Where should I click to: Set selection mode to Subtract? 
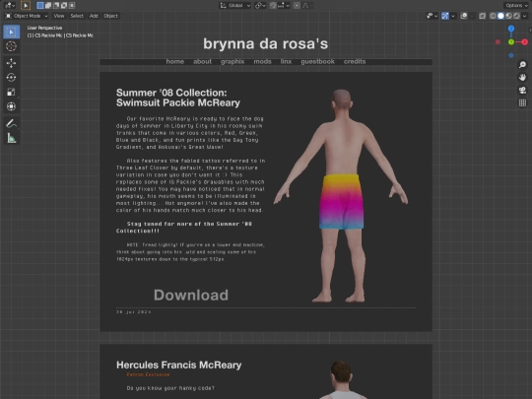pyautogui.click(x=55, y=6)
